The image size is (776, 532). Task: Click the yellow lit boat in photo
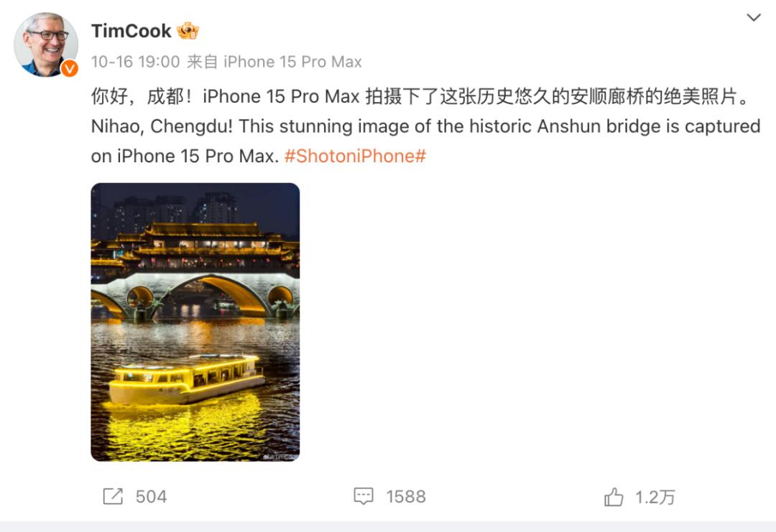pyautogui.click(x=187, y=379)
